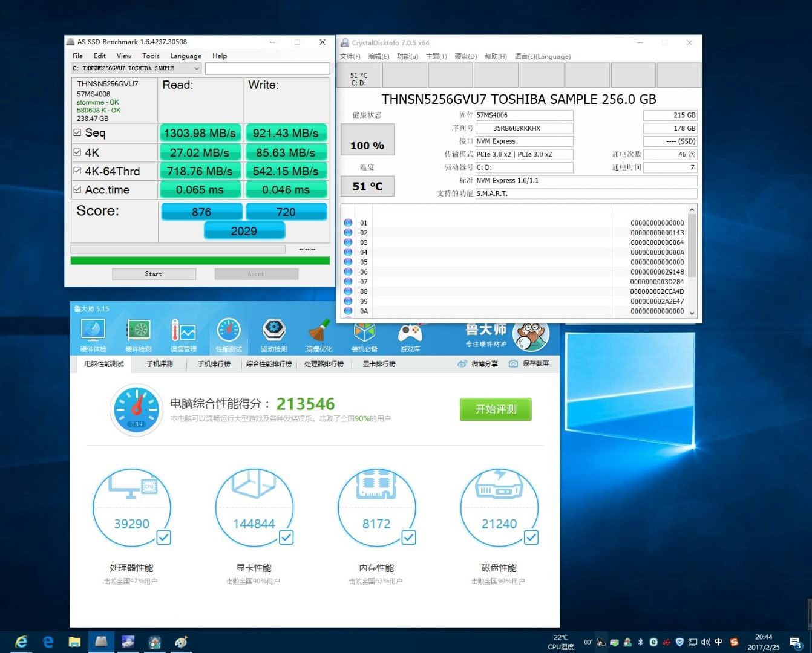Click the read score 876 bar
The width and height of the screenshot is (812, 653).
(x=201, y=212)
